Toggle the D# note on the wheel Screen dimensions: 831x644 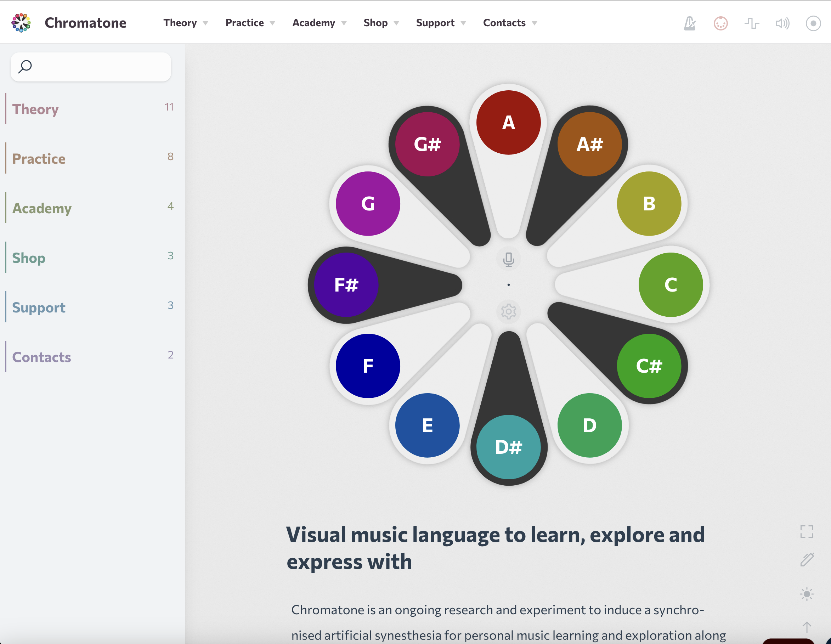click(x=508, y=447)
